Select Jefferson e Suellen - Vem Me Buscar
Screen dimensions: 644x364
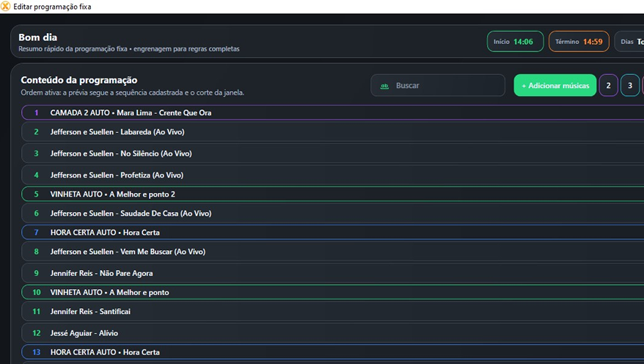333,252
